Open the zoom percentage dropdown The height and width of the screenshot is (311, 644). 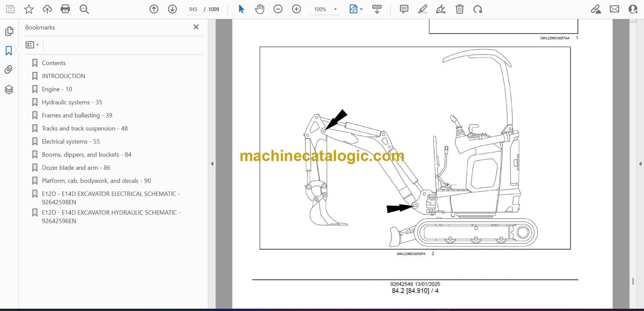pos(335,9)
